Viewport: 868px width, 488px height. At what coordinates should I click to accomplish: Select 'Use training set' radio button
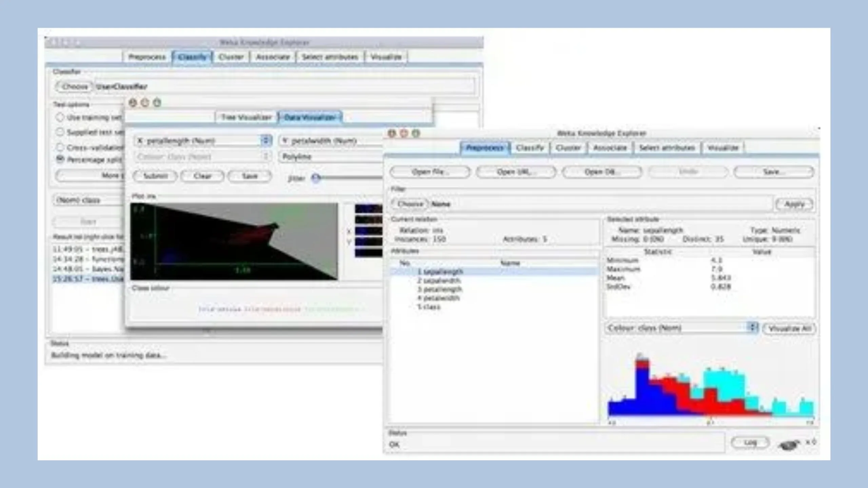tap(60, 117)
